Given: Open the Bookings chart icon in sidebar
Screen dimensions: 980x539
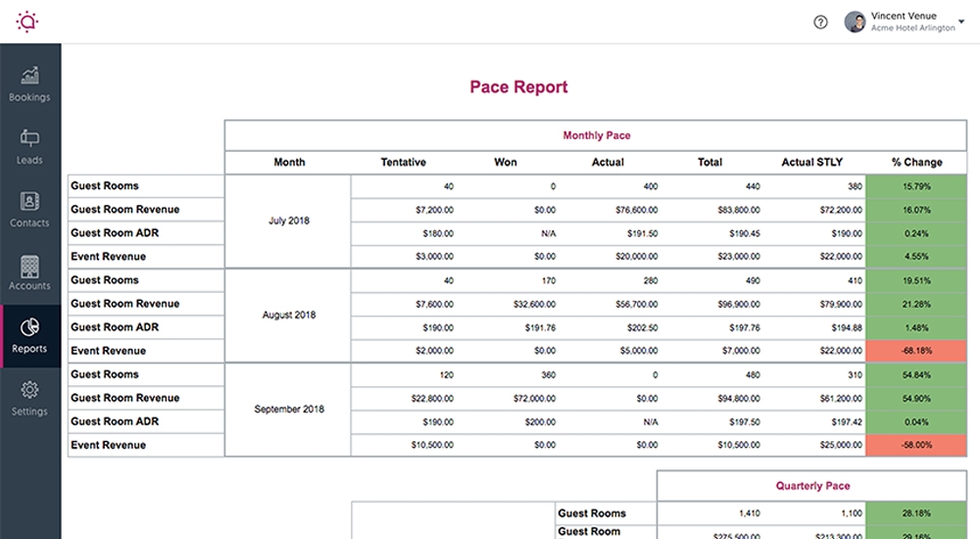Looking at the screenshot, I should coord(29,76).
